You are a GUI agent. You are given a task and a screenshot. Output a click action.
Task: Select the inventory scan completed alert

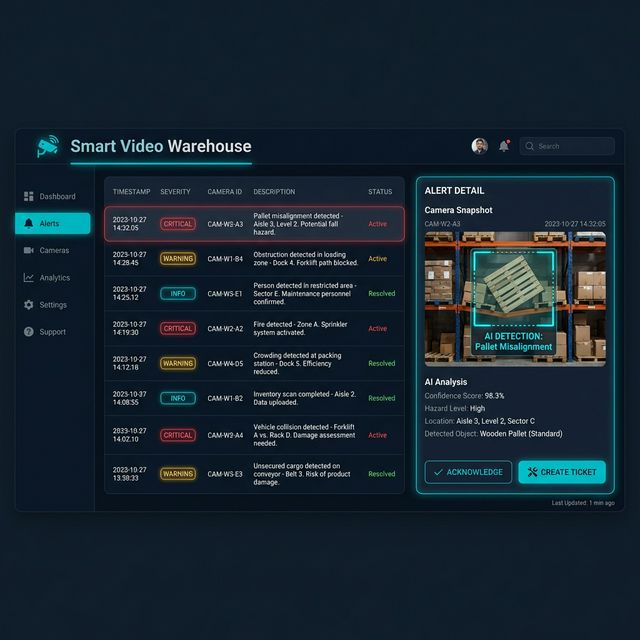pos(254,398)
